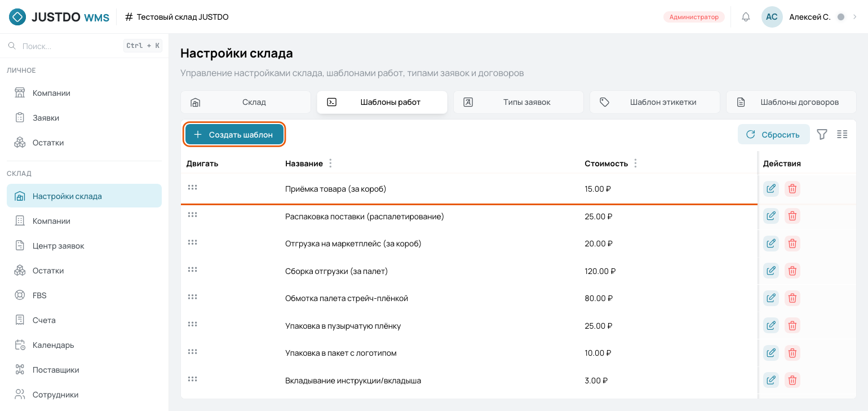Open the Шаблоны договоров tab
This screenshot has height=411, width=868.
coord(791,102)
